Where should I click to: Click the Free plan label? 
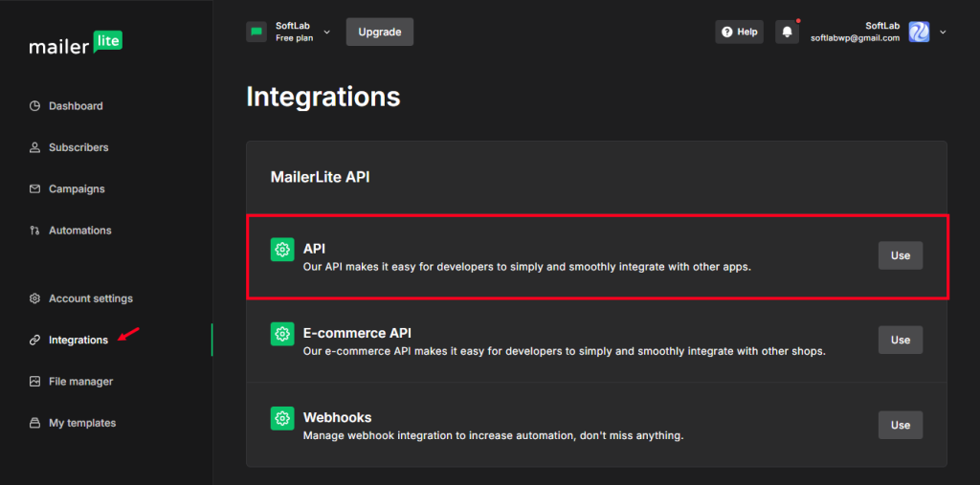pos(295,38)
